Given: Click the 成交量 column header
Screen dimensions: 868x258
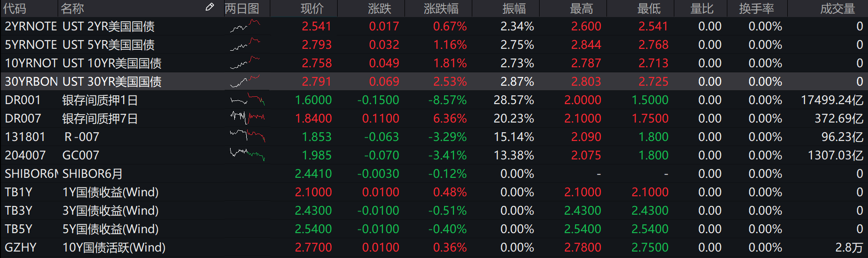Looking at the screenshot, I should [x=838, y=8].
